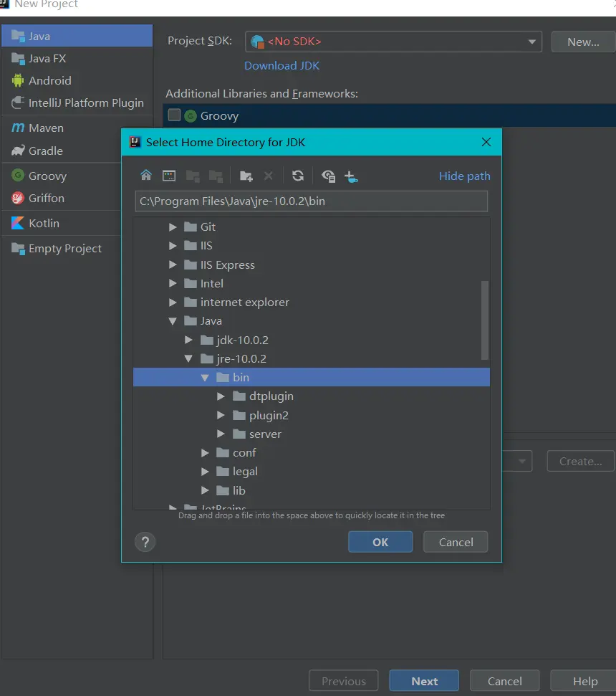
Task: Click the Hide path link
Action: coord(464,176)
